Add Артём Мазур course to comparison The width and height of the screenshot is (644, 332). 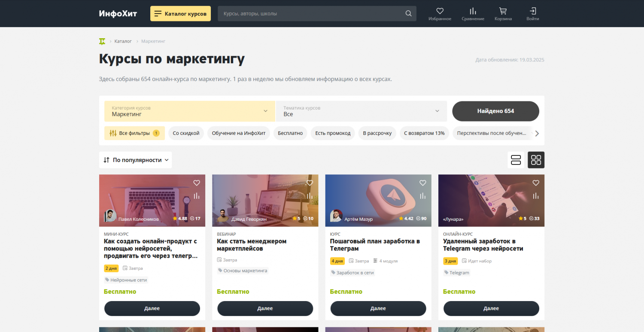423,196
